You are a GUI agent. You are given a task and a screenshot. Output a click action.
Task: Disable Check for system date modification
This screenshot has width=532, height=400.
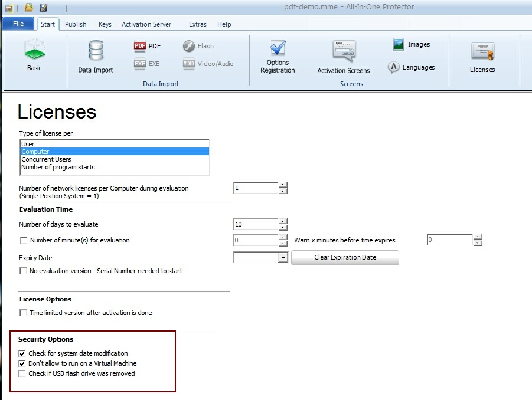coord(22,353)
